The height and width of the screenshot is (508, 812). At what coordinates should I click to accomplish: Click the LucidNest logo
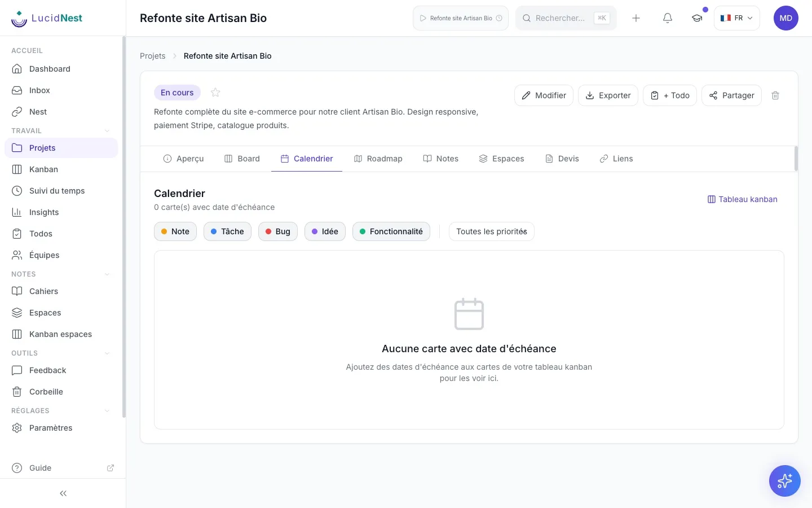[47, 18]
